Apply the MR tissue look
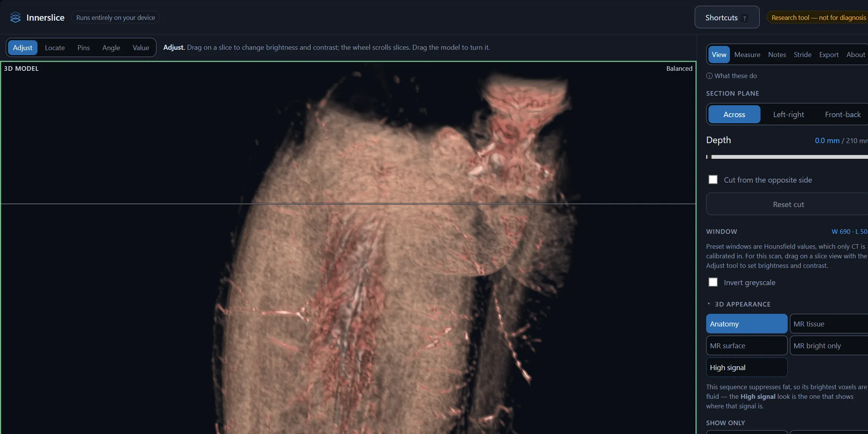 [829, 324]
